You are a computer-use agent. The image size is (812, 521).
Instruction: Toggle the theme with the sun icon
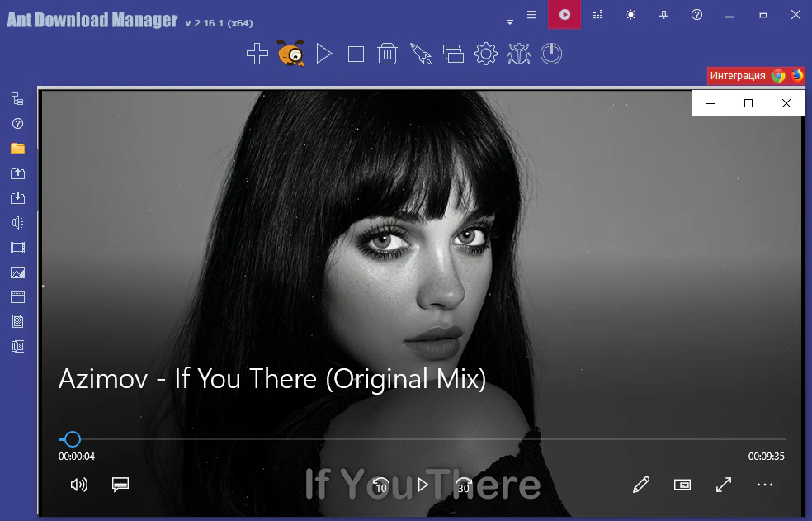[x=630, y=15]
